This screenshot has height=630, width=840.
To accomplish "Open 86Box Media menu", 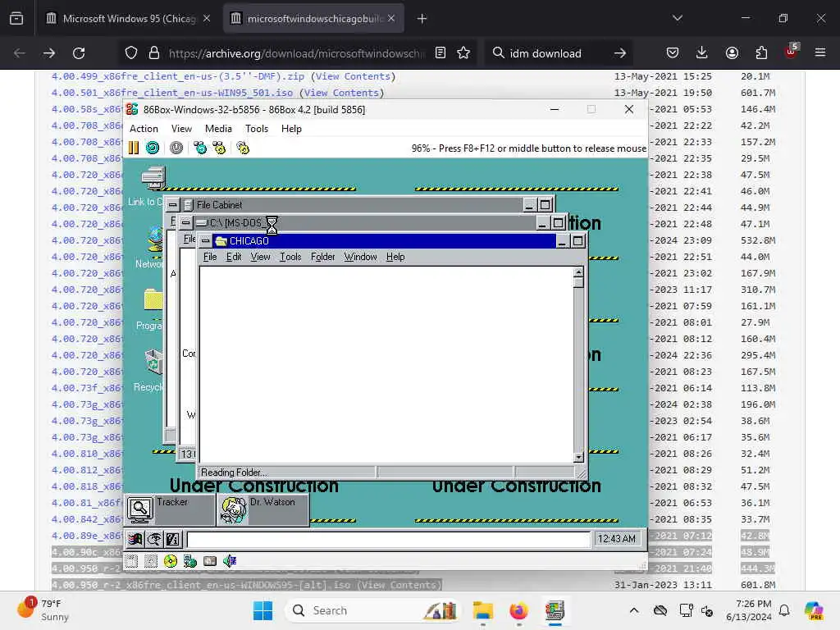I will pyautogui.click(x=218, y=129).
